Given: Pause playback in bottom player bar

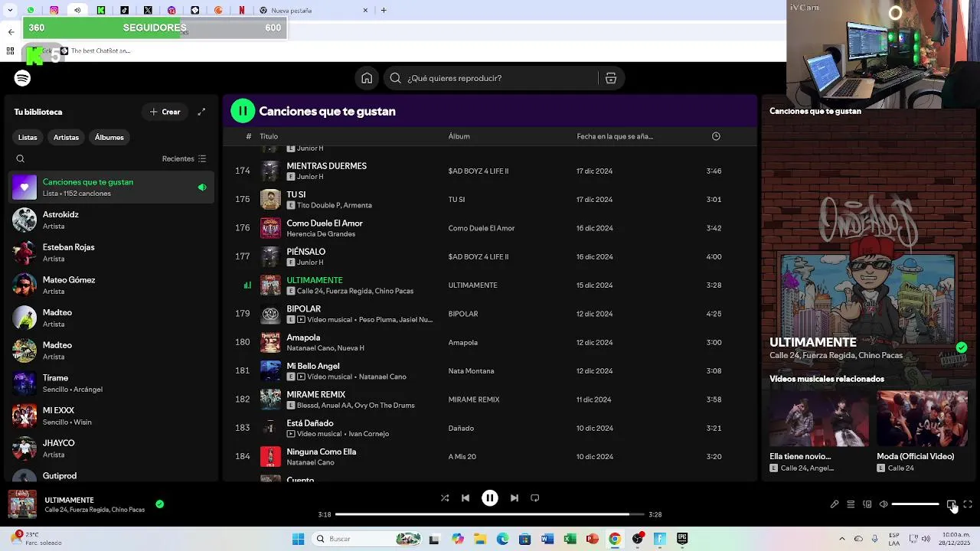Looking at the screenshot, I should [x=490, y=498].
